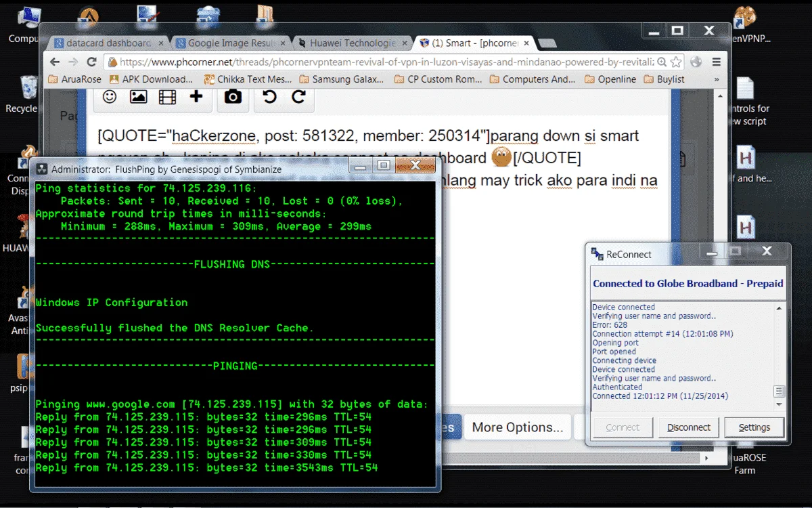Click the plus insert icon in editor
812x508 pixels.
196,96
